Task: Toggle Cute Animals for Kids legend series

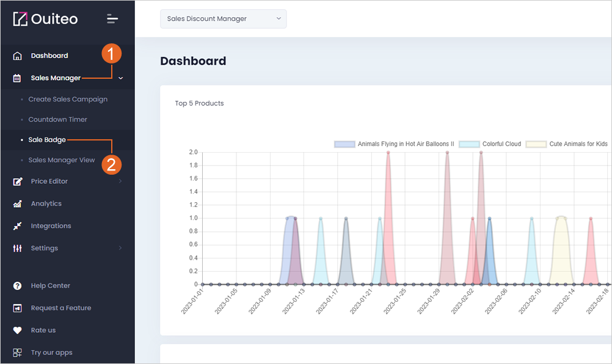Action: (x=567, y=144)
